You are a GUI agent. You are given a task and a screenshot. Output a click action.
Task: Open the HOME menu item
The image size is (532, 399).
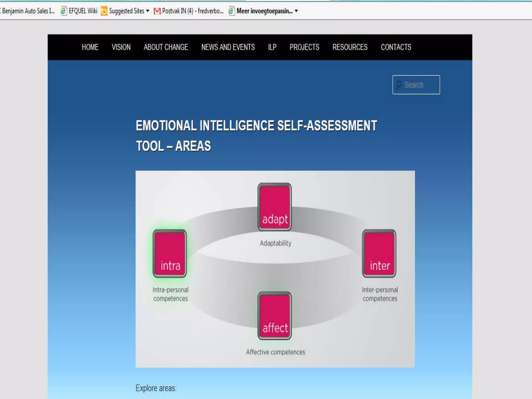pos(90,47)
